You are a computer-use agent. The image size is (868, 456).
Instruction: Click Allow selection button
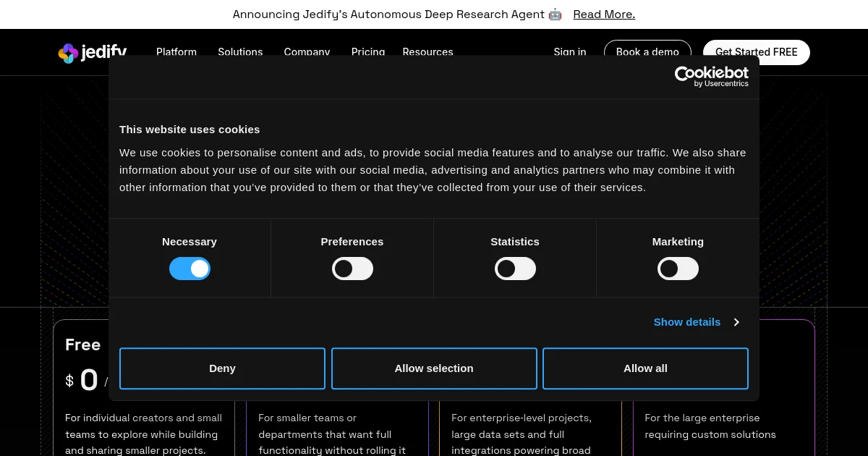(434, 368)
